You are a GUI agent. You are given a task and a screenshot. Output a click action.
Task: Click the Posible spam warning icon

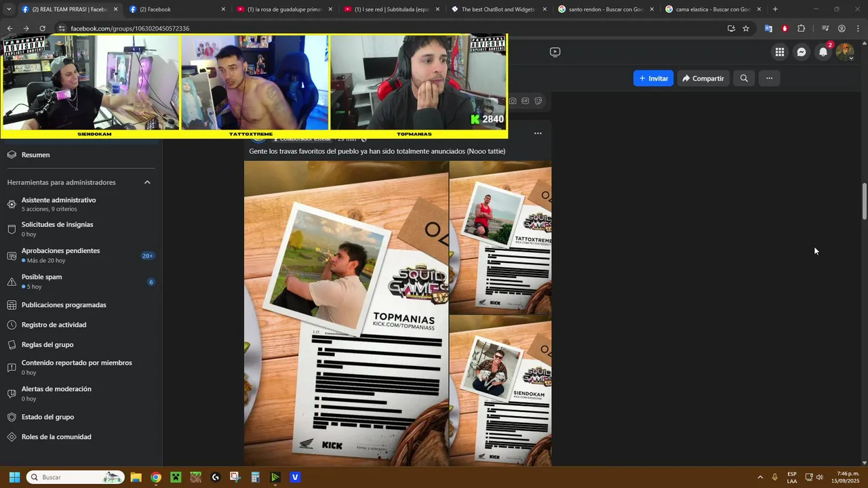(x=12, y=281)
